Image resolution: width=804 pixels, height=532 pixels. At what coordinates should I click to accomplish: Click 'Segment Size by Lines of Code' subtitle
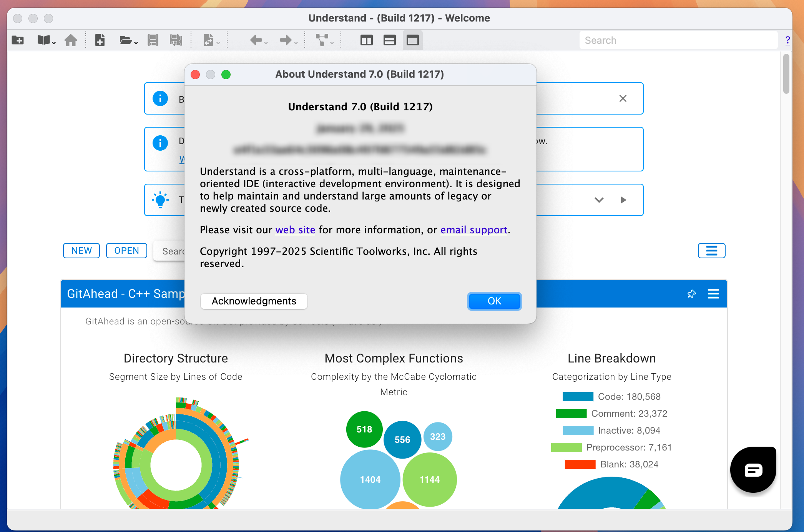[x=176, y=377]
